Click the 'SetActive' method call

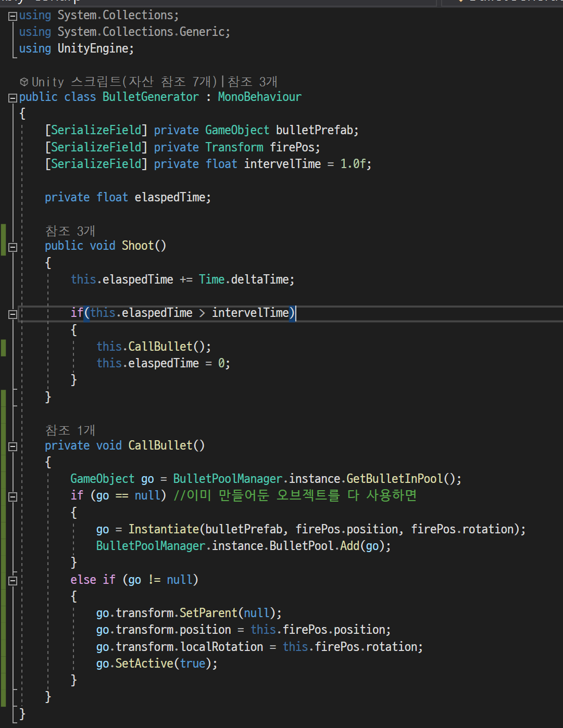pos(144,663)
